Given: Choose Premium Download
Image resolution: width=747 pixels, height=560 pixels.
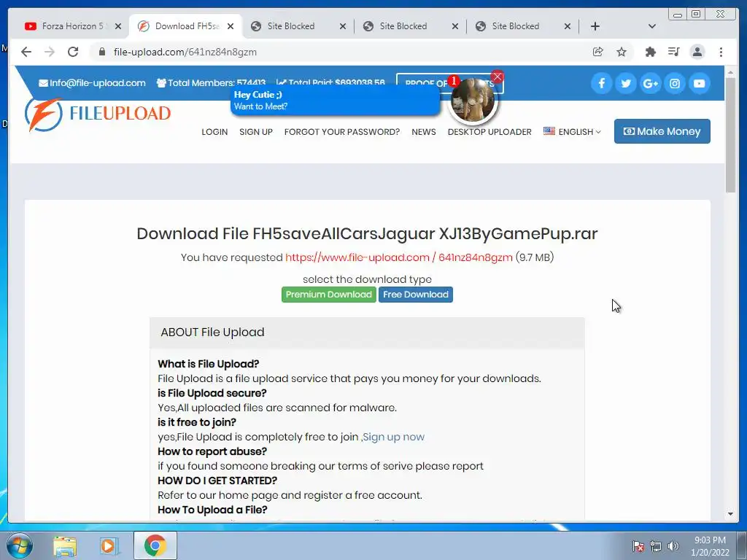Looking at the screenshot, I should coord(329,295).
